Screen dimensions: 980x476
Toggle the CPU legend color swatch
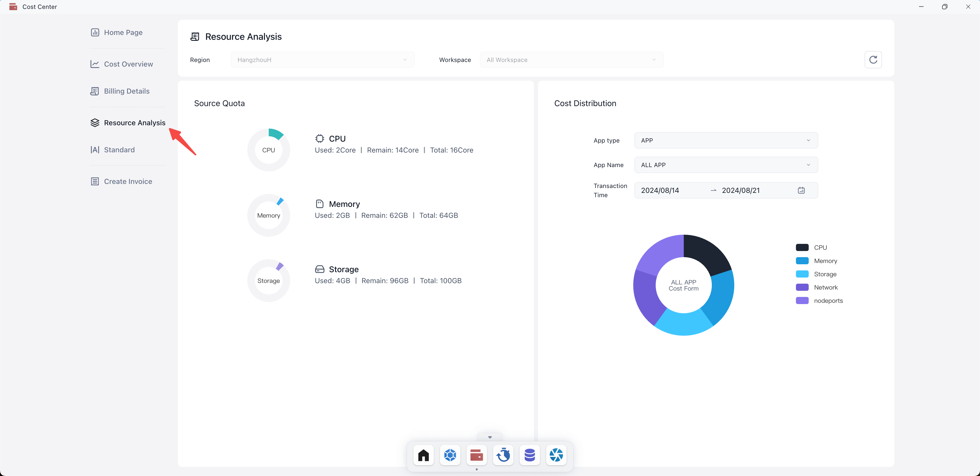[x=802, y=247]
